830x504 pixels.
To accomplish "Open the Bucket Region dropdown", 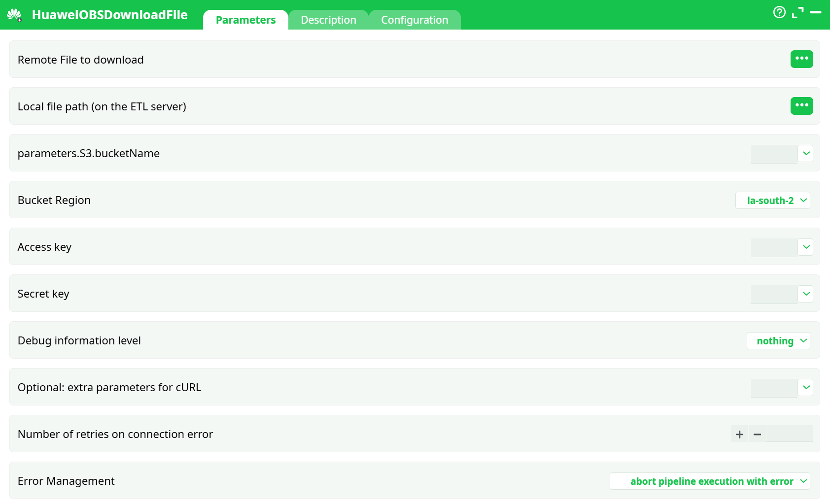I will click(x=803, y=200).
